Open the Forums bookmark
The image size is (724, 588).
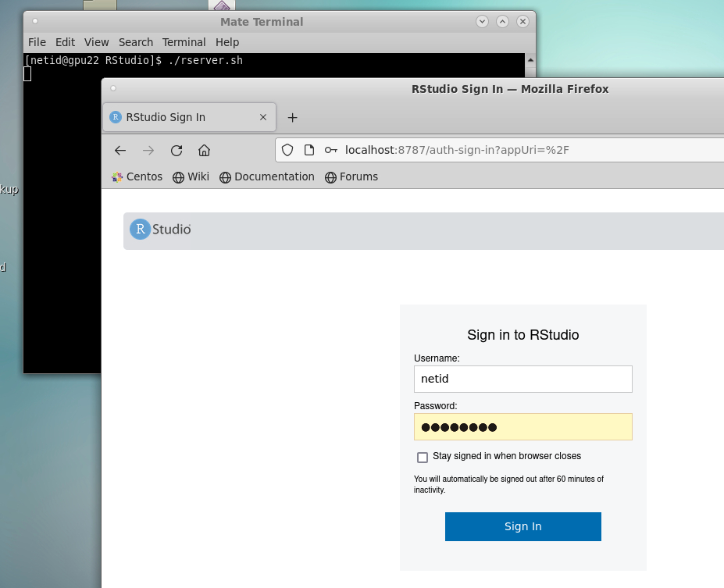[351, 176]
